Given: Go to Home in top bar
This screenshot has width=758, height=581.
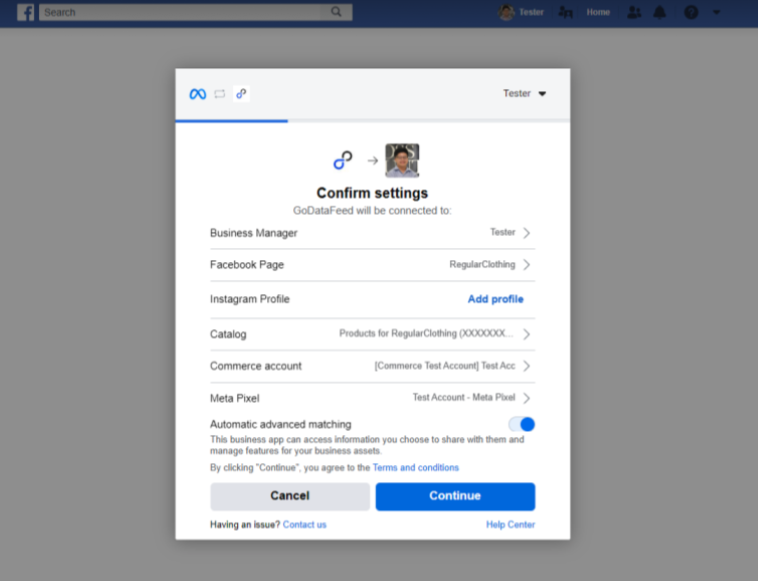Looking at the screenshot, I should (598, 12).
